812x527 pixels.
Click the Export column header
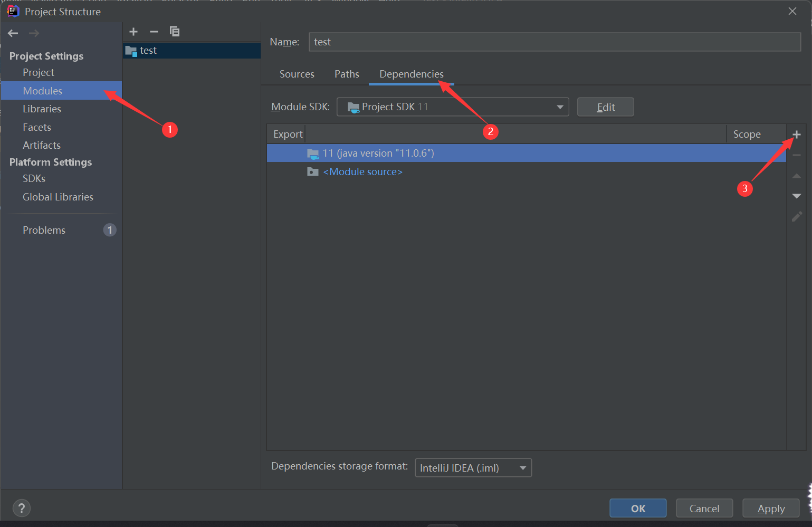(x=288, y=135)
